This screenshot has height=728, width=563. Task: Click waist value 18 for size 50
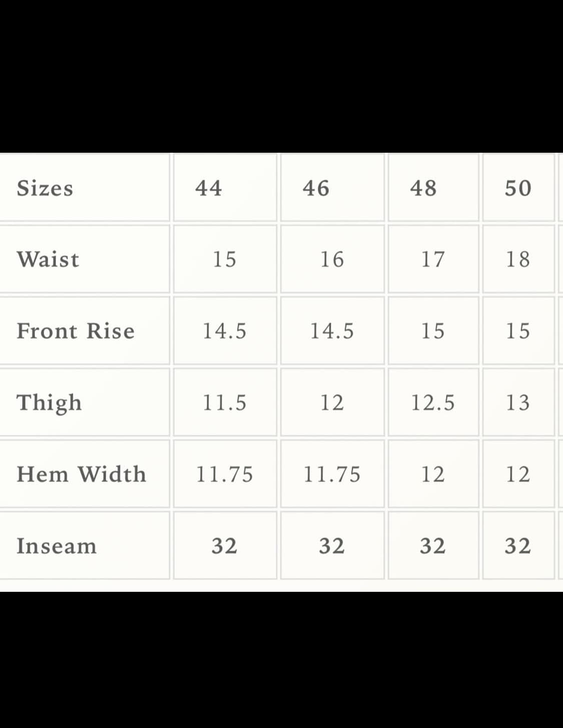tap(518, 259)
